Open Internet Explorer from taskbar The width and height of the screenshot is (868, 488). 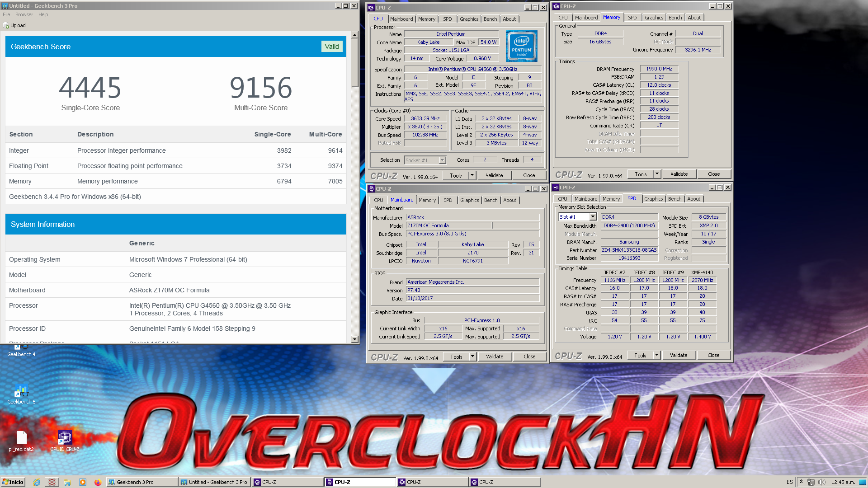37,482
